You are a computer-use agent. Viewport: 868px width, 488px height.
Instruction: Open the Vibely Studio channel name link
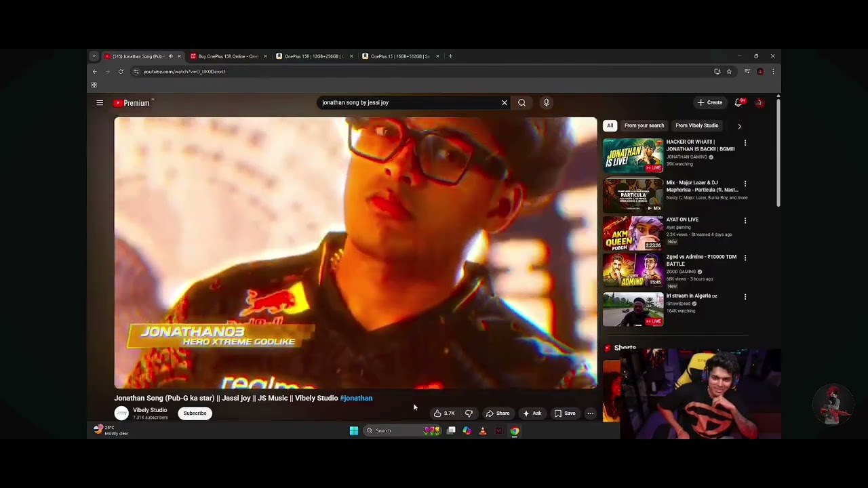coord(150,410)
